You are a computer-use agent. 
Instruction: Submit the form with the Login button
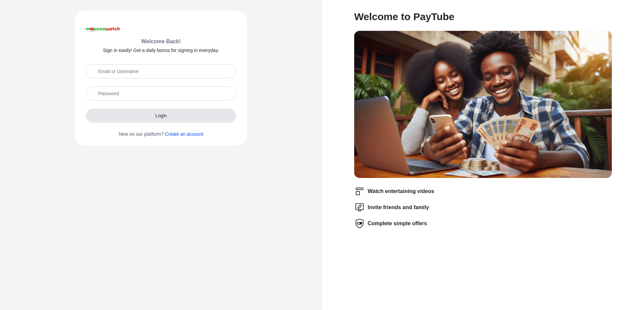pos(161,116)
